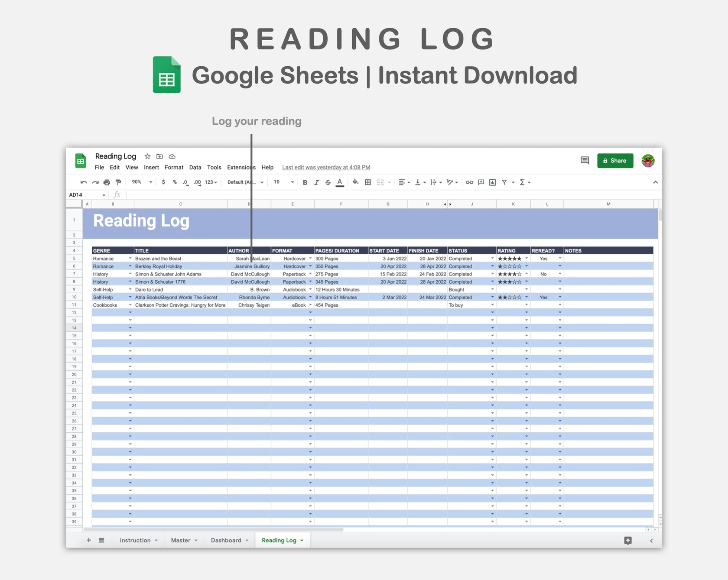Open last edit history link
The height and width of the screenshot is (580, 728).
pyautogui.click(x=325, y=167)
